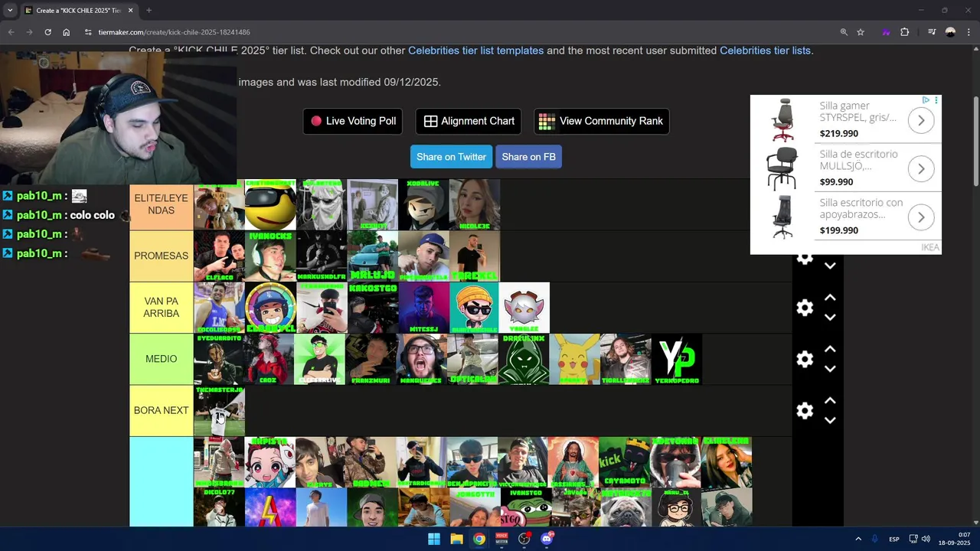This screenshot has height=551, width=980.
Task: Open the Silla escritorio con apoyabrazos ad arrow
Action: [921, 217]
